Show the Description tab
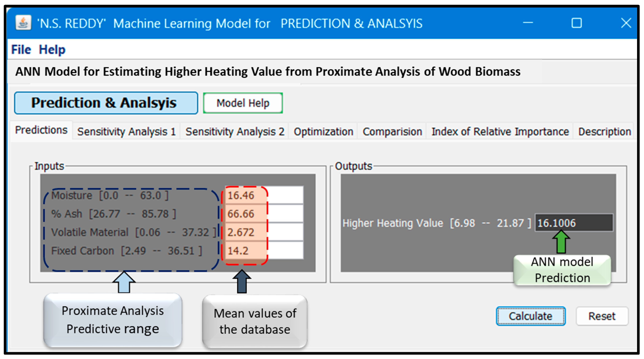The image size is (644, 359). click(x=605, y=131)
